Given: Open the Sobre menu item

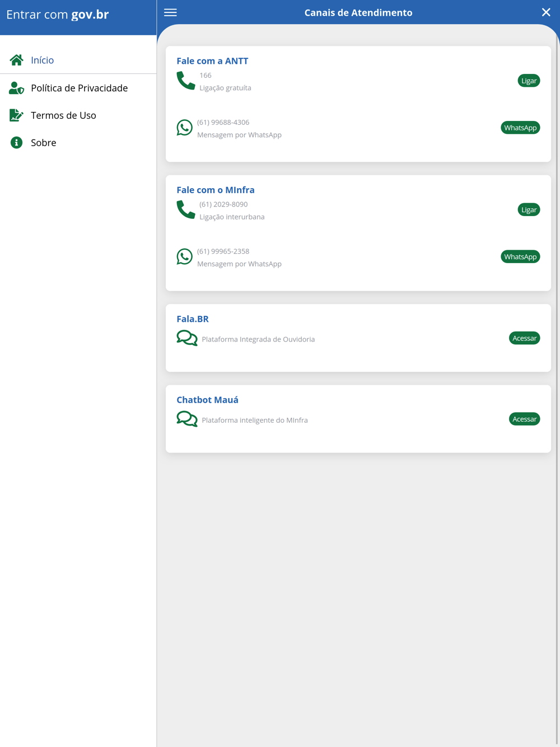Looking at the screenshot, I should (x=78, y=143).
